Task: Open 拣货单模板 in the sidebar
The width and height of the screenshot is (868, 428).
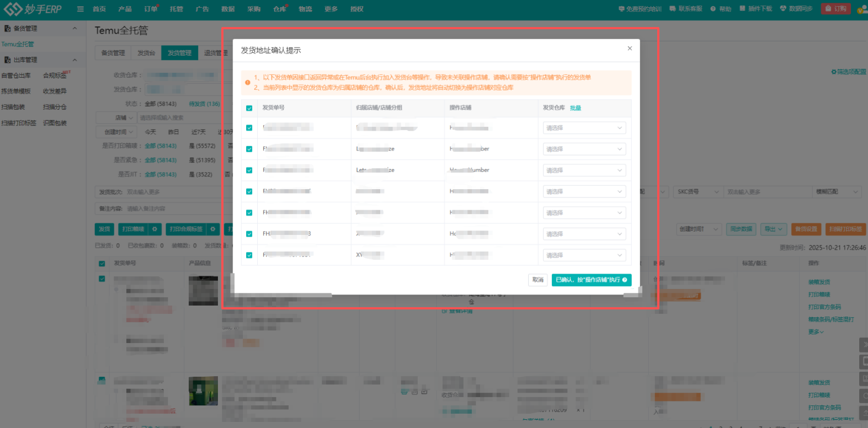Action: click(x=16, y=91)
